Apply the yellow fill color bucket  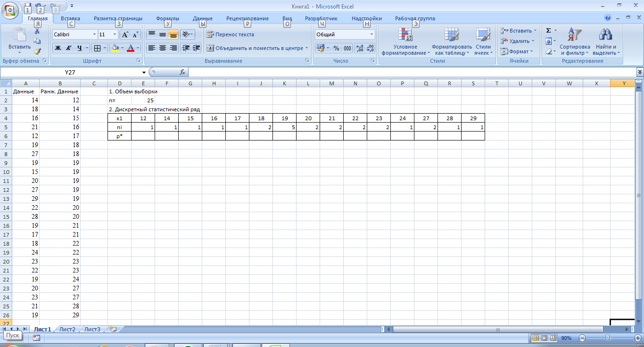pos(115,48)
